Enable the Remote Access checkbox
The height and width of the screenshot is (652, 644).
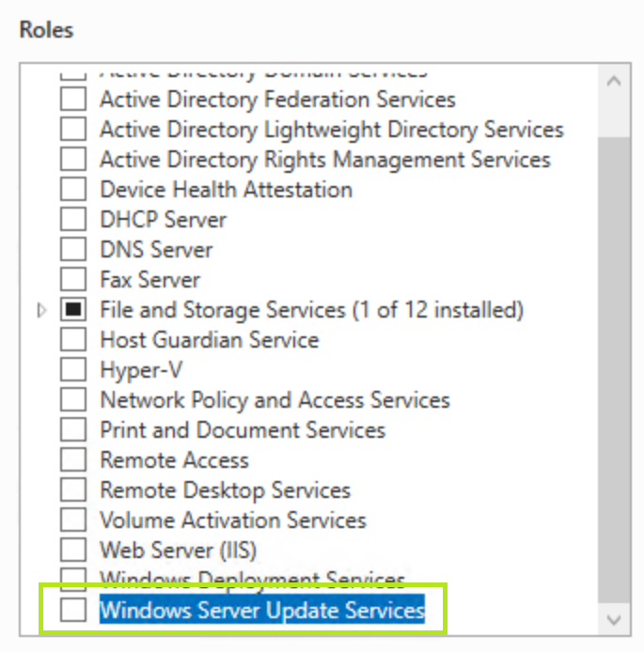pyautogui.click(x=73, y=460)
